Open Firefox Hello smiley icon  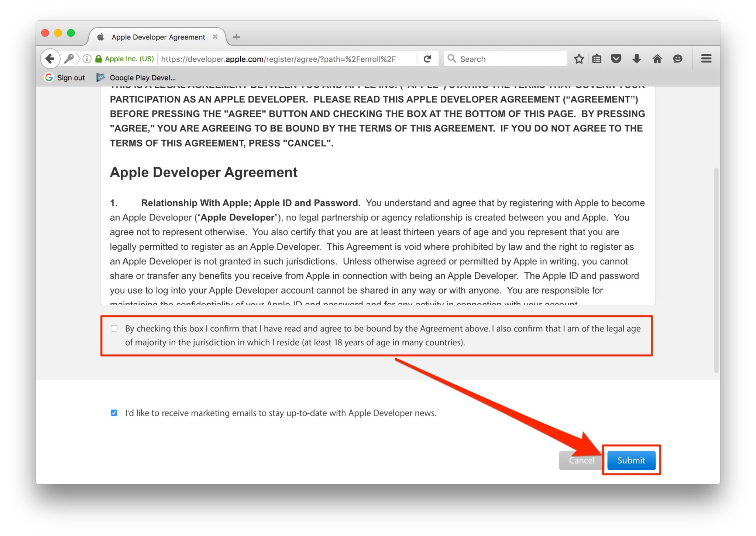tap(678, 58)
